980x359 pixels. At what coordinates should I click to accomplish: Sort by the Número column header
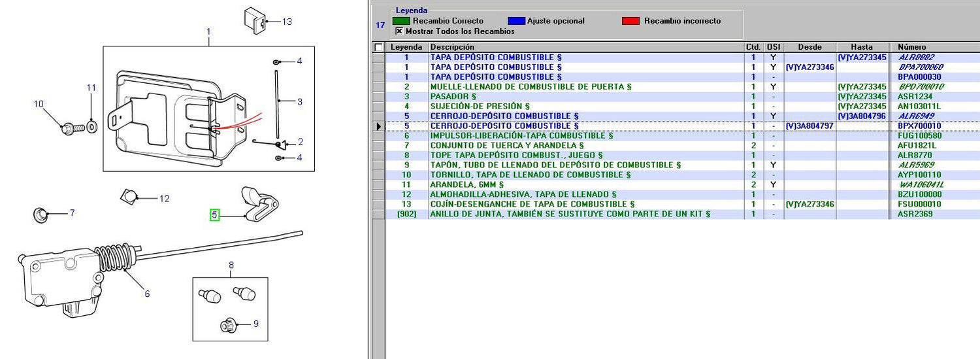coord(911,47)
